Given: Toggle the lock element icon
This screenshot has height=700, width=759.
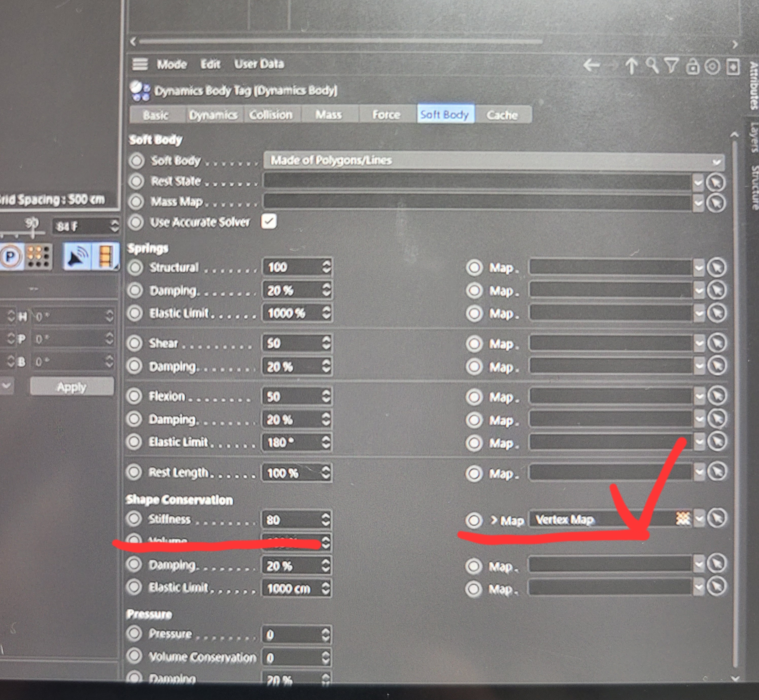Looking at the screenshot, I should (693, 66).
